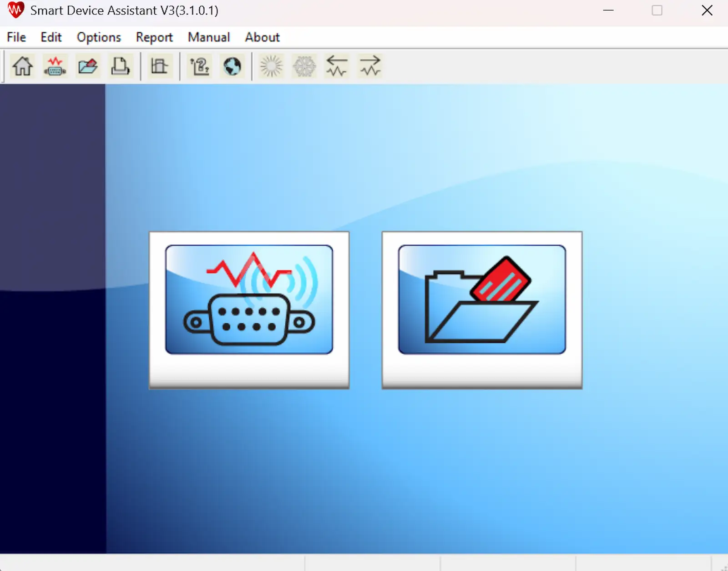This screenshot has height=571, width=728.
Task: Open the File menu
Action: [x=15, y=37]
